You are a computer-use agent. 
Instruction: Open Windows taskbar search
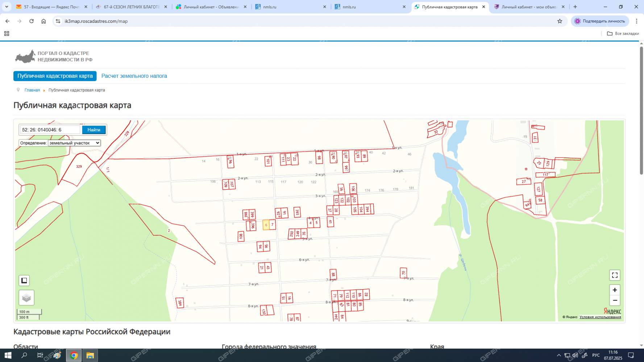tap(24, 355)
